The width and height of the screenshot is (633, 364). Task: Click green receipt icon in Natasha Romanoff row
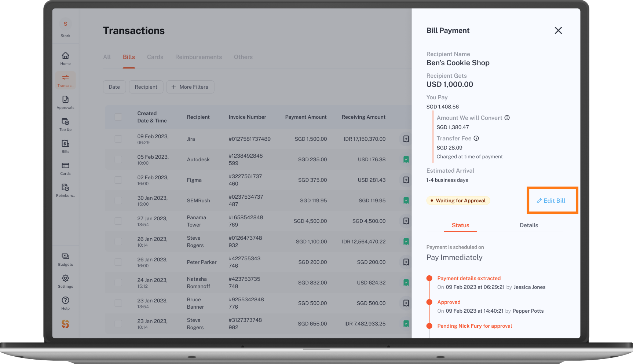[406, 283]
